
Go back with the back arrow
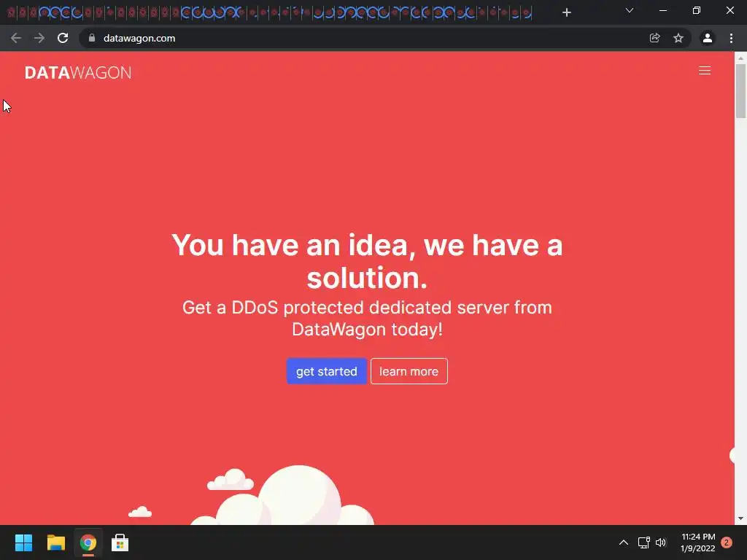click(16, 38)
